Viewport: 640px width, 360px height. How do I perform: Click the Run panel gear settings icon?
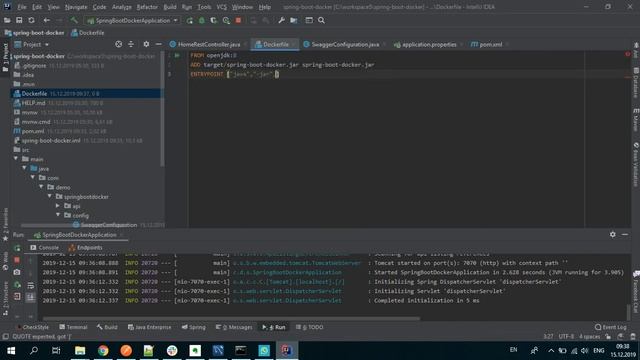pos(613,234)
